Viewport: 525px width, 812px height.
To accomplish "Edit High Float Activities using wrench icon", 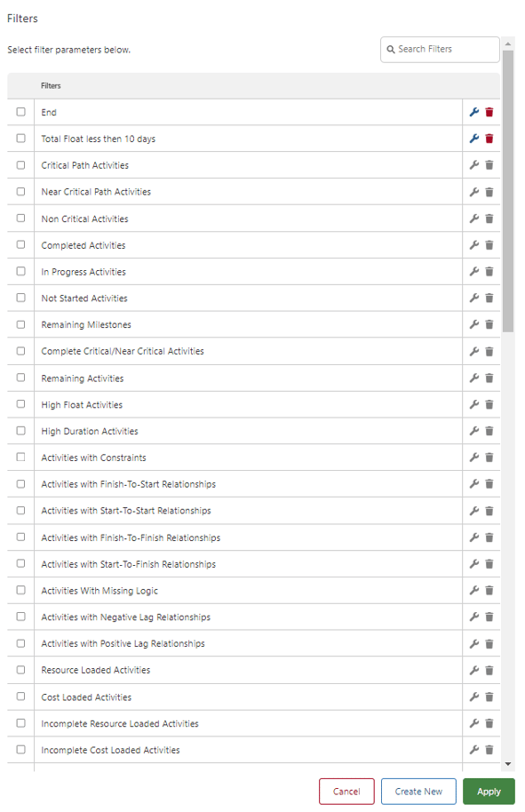I will pyautogui.click(x=473, y=404).
